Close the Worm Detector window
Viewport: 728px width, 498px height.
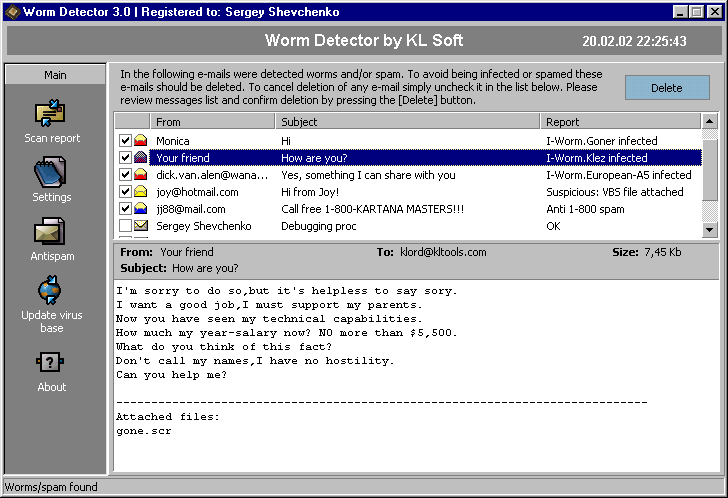click(715, 12)
